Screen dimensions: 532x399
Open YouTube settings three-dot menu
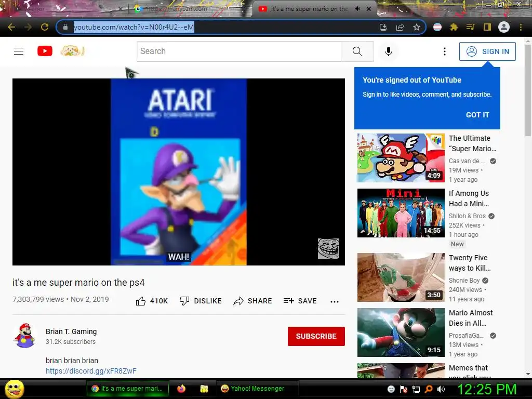pos(445,51)
